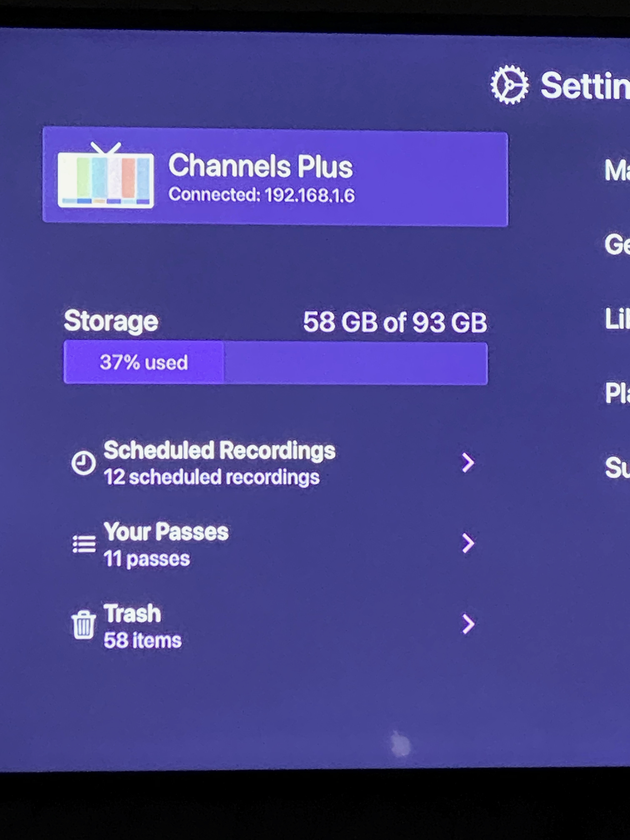
Task: Click the unused portion of storage bar
Action: [355, 363]
